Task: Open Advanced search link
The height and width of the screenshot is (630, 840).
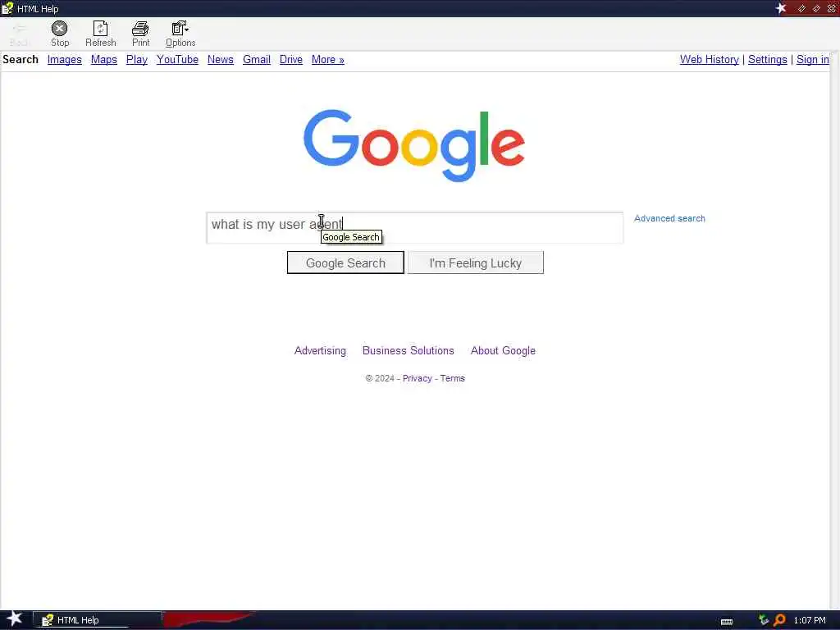Action: point(669,218)
